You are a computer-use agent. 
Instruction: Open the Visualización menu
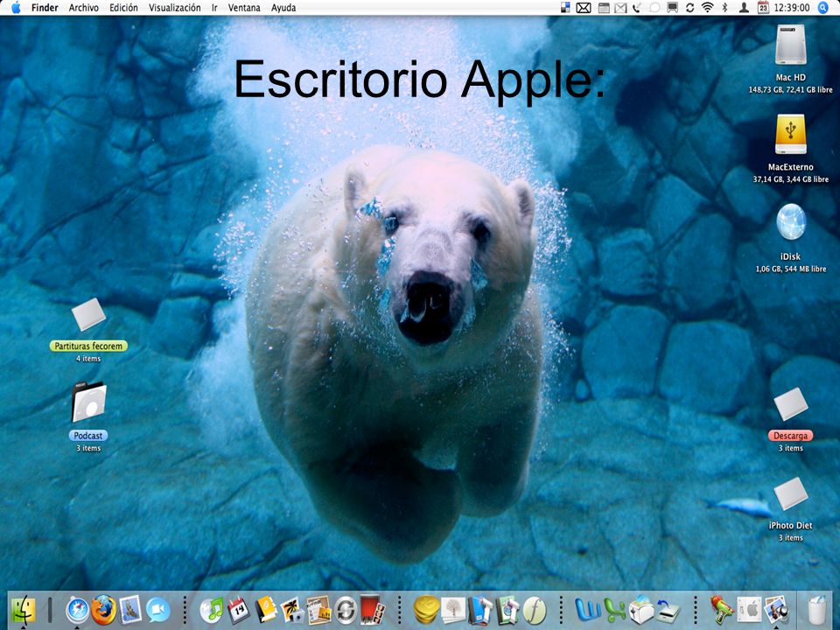175,8
